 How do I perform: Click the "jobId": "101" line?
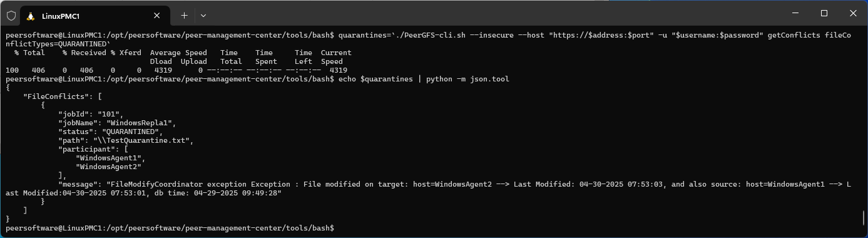94,114
